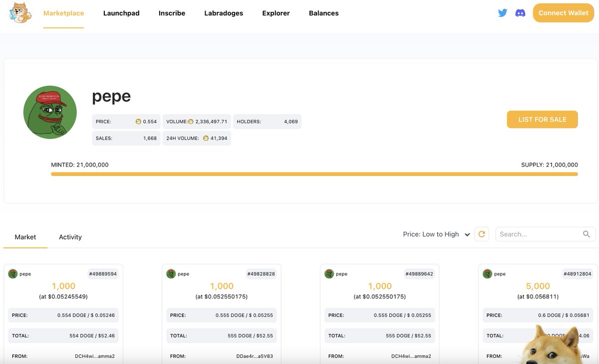Image resolution: width=599 pixels, height=364 pixels.
Task: Click the 5,000 amount on the fourth card
Action: click(x=538, y=286)
